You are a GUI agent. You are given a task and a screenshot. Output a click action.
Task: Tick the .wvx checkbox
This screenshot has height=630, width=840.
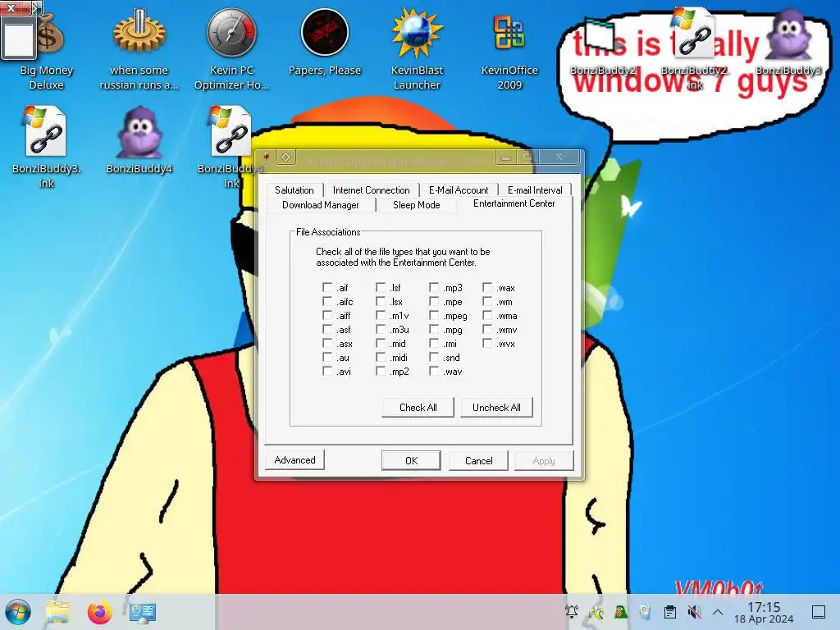[x=487, y=344]
